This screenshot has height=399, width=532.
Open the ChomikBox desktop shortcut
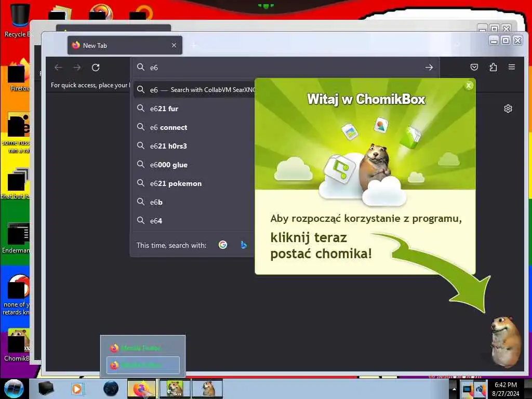tap(18, 345)
